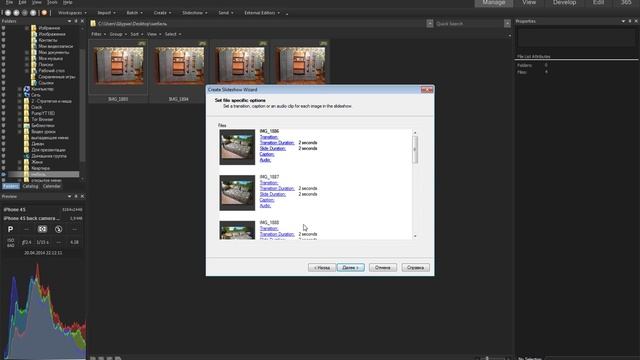Toggle Easy-Select indicator beside Контакты folder
640x360 pixels.
(x=4, y=40)
